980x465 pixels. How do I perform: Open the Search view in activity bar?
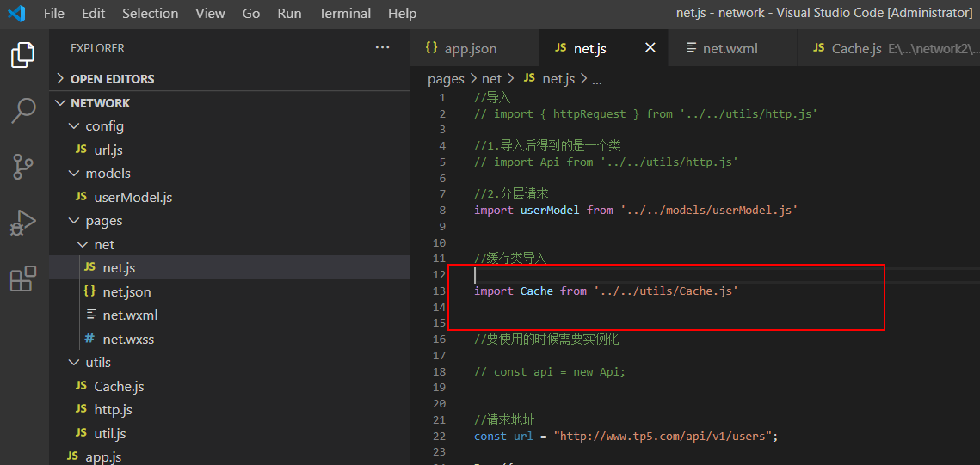coord(24,111)
